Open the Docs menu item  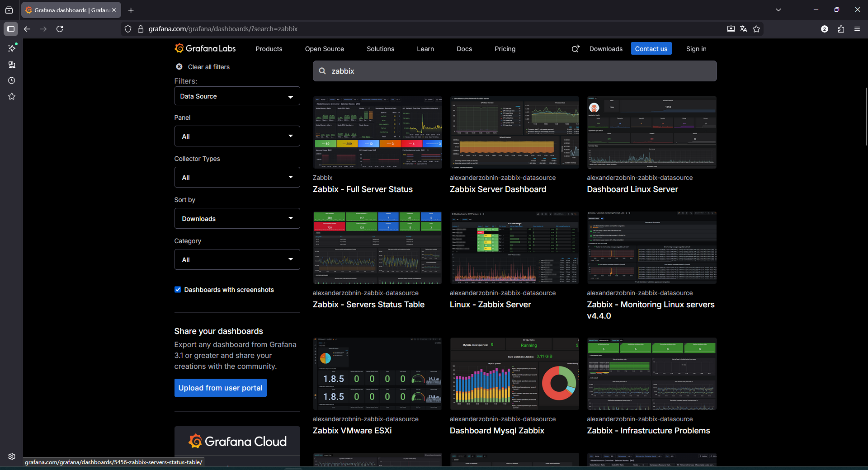464,49
